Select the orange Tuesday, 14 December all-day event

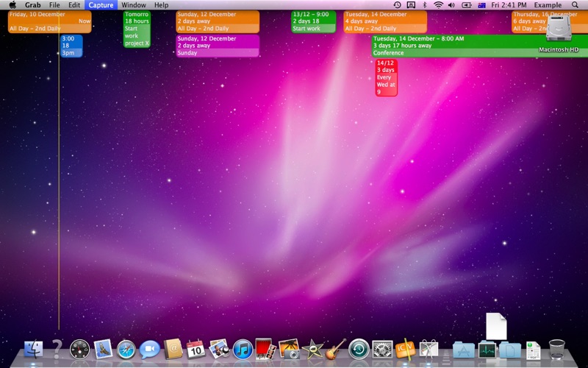point(385,21)
